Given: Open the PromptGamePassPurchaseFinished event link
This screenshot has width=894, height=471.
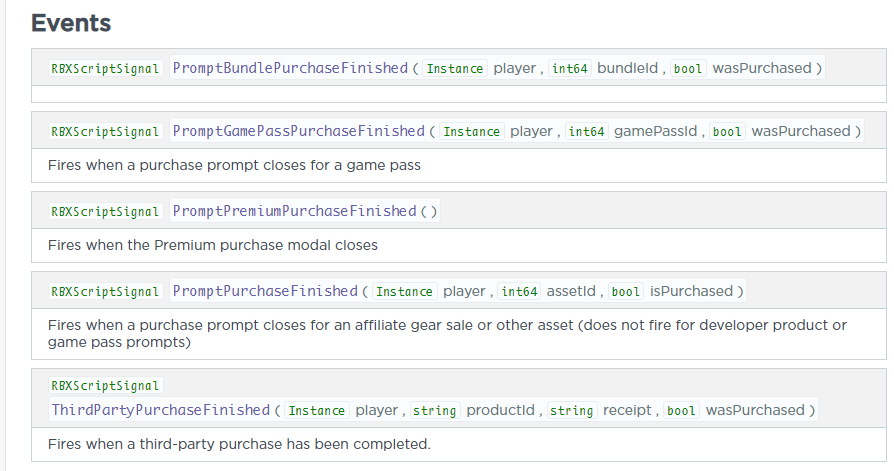Looking at the screenshot, I should click(x=298, y=131).
